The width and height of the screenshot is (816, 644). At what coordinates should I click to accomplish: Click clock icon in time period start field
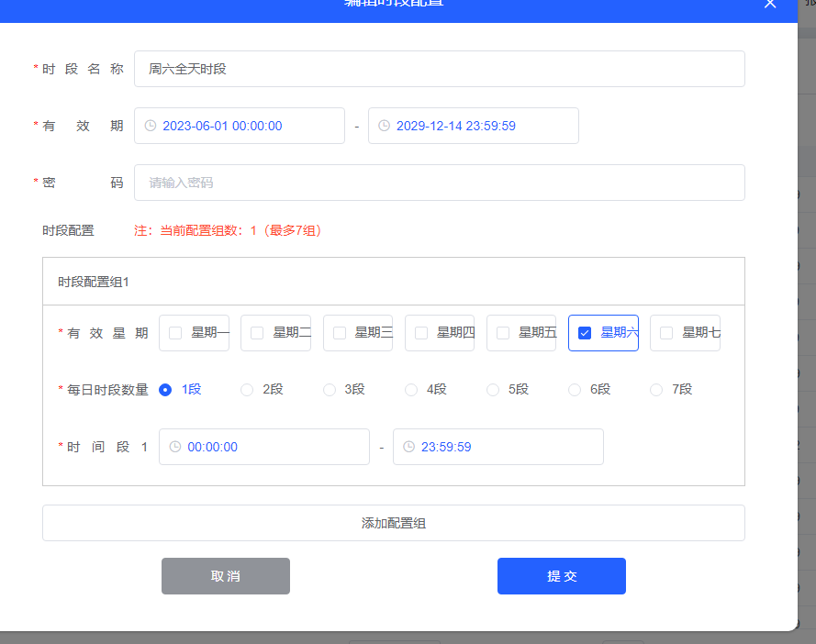[x=175, y=447]
